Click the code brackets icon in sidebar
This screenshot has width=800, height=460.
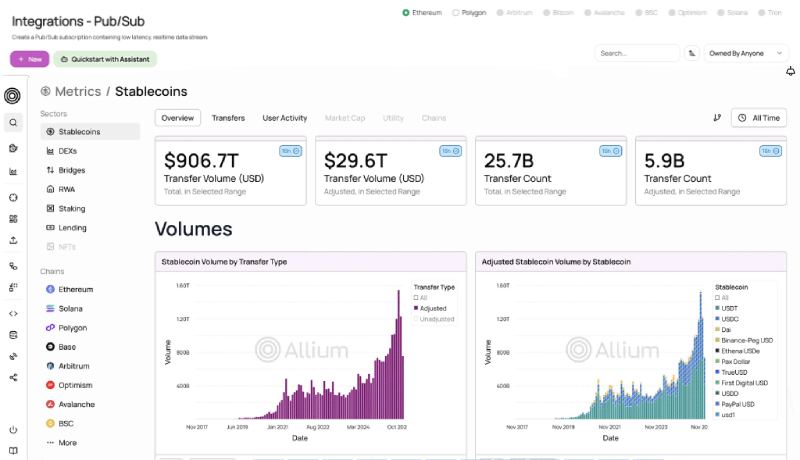tap(13, 313)
